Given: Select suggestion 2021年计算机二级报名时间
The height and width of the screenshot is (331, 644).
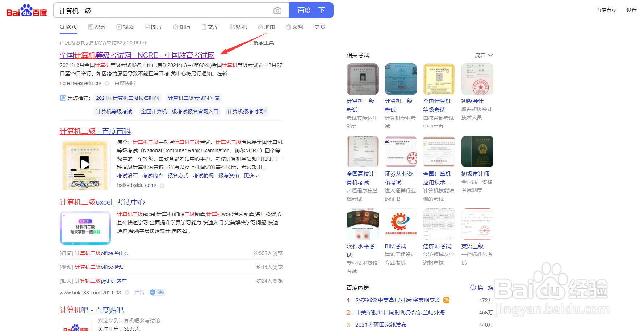Looking at the screenshot, I should click(127, 98).
